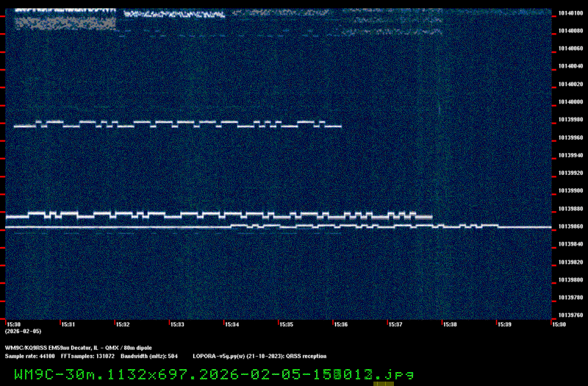Image resolution: width=588 pixels, height=386 pixels.
Task: Click the 10139900 frequency label
Action: coord(571,190)
